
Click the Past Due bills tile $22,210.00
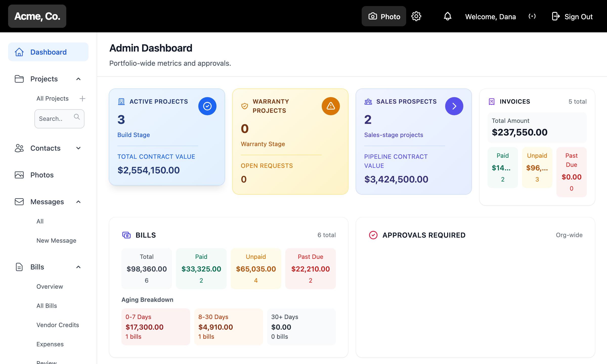coord(311,269)
